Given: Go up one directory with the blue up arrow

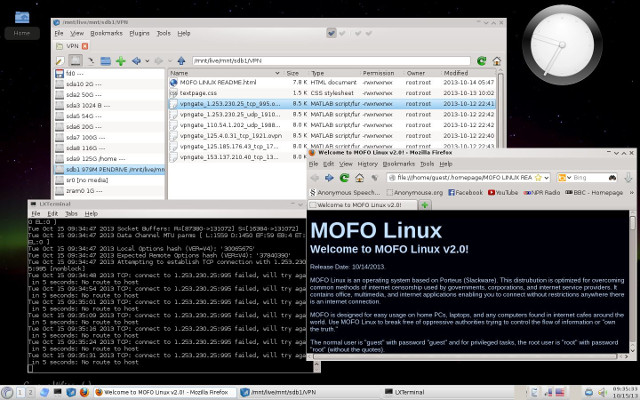Looking at the screenshot, I should tap(181, 61).
